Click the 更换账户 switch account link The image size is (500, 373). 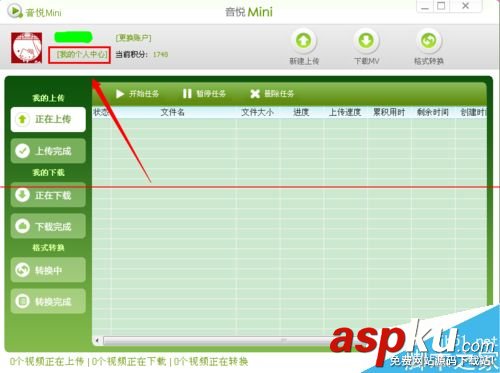pyautogui.click(x=133, y=38)
